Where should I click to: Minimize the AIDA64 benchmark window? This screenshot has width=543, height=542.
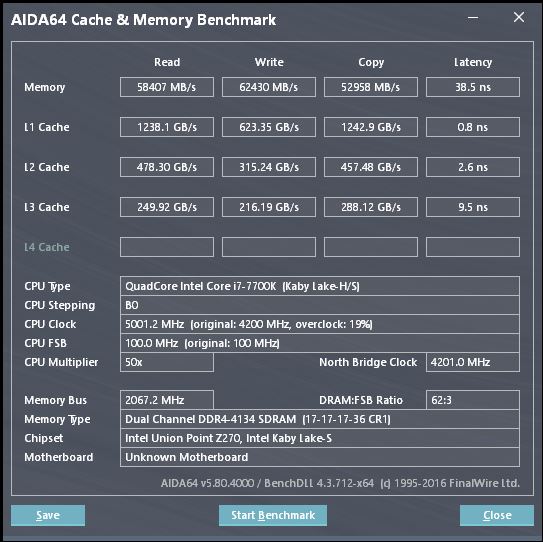[473, 17]
